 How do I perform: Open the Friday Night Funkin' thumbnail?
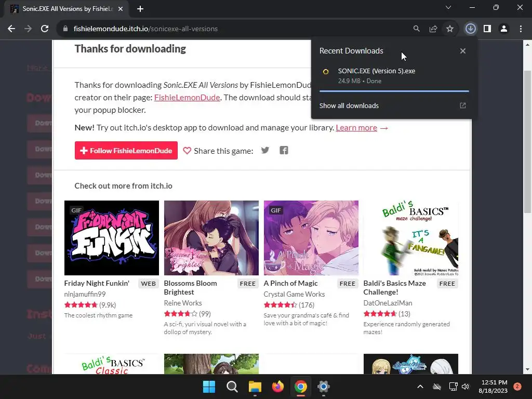click(111, 238)
